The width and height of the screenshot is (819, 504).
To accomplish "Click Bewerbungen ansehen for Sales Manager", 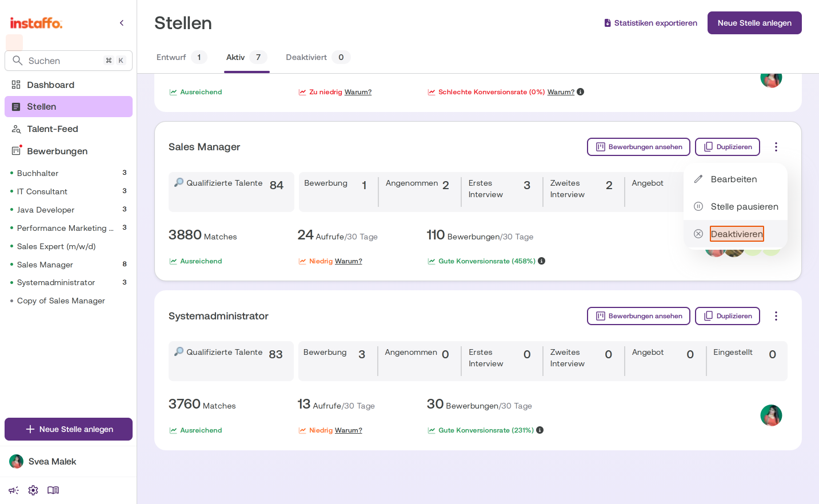I will tap(638, 147).
